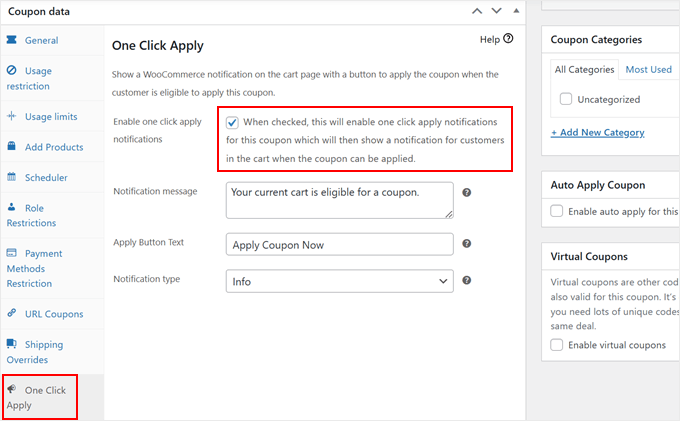Open the Notification type dropdown
Screen dimensions: 680x421
click(x=340, y=281)
